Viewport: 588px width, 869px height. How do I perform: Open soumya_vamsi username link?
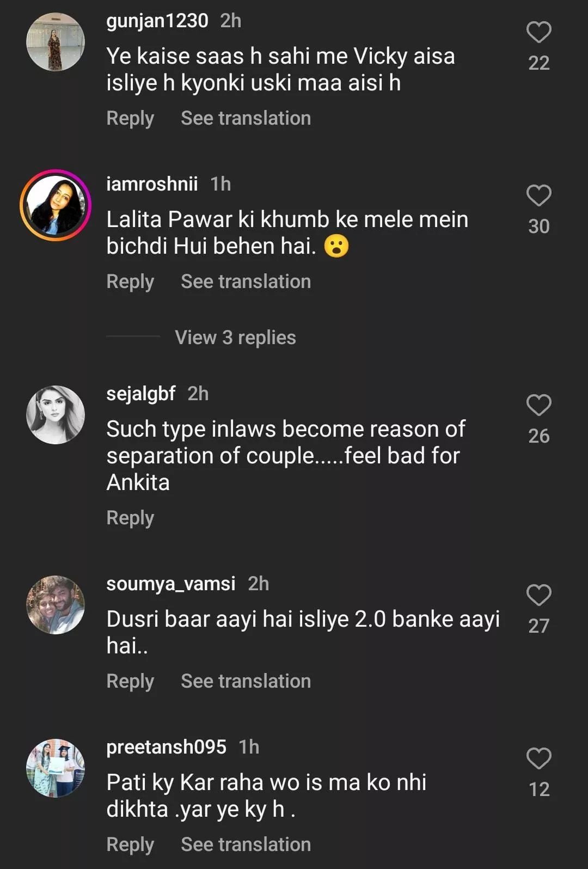pos(170,584)
